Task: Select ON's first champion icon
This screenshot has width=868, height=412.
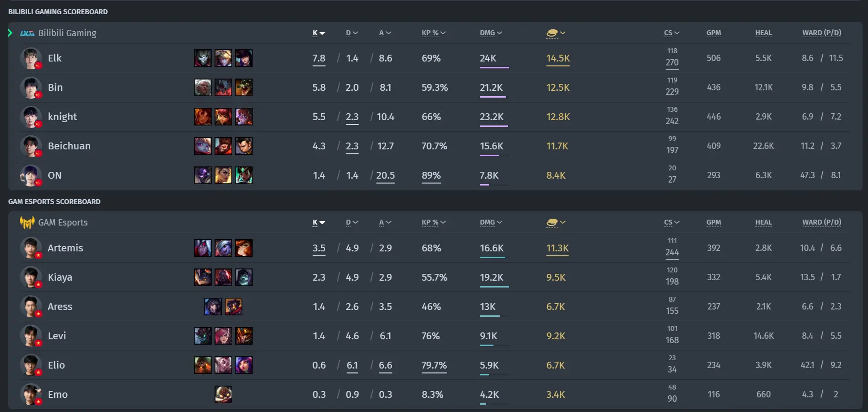Action: tap(203, 175)
